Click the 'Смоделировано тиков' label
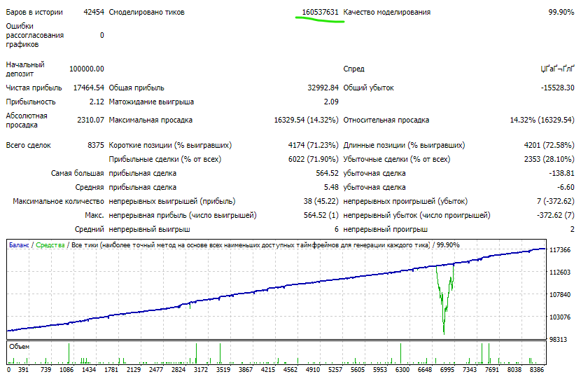 [x=146, y=12]
